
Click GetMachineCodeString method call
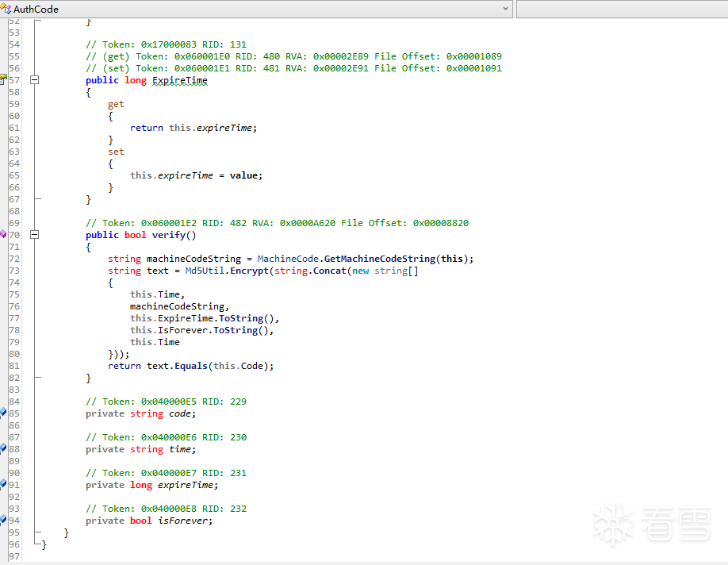(379, 259)
